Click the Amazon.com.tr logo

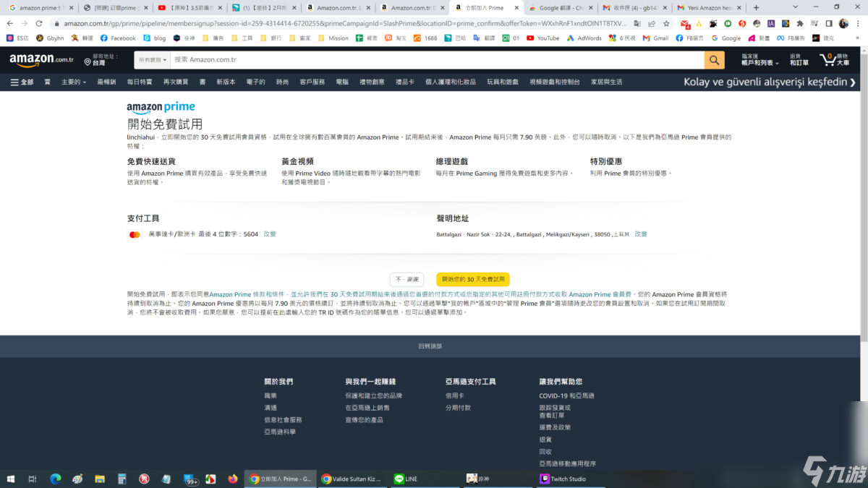pos(41,60)
